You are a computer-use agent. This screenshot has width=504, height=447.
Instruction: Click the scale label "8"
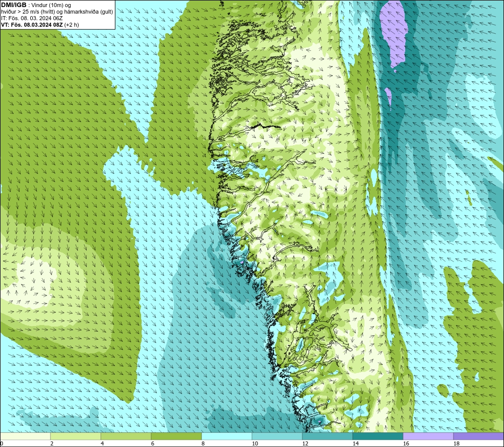click(203, 444)
